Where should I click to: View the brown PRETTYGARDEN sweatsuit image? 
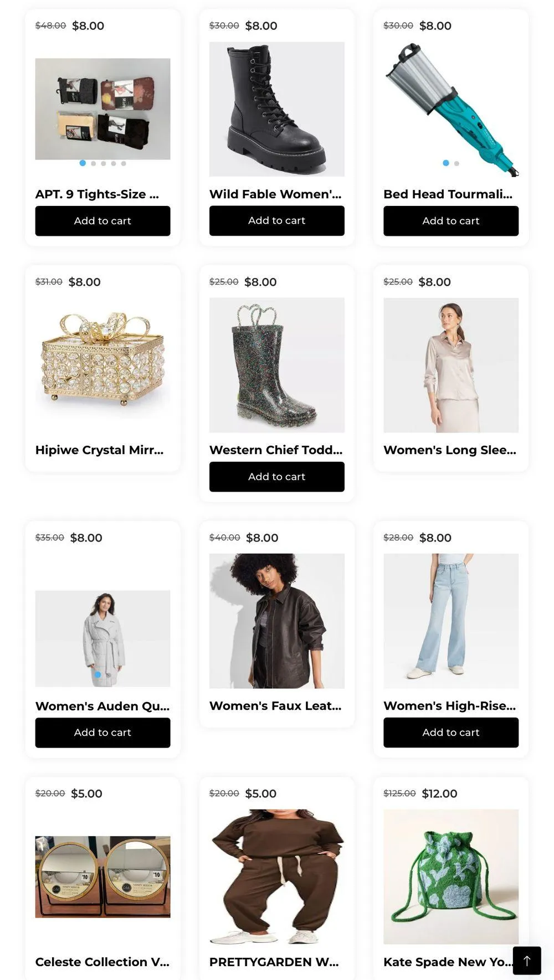click(x=277, y=876)
